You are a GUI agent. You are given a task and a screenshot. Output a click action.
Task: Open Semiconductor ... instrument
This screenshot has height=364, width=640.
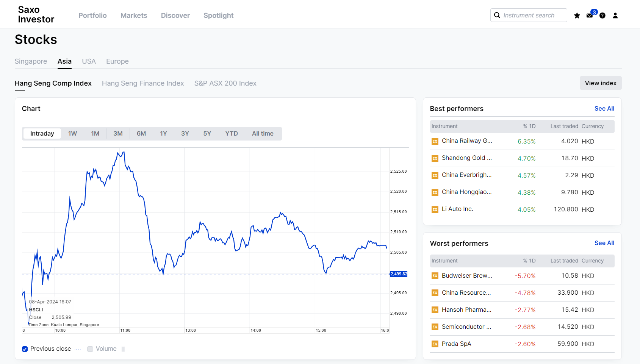(x=466, y=327)
